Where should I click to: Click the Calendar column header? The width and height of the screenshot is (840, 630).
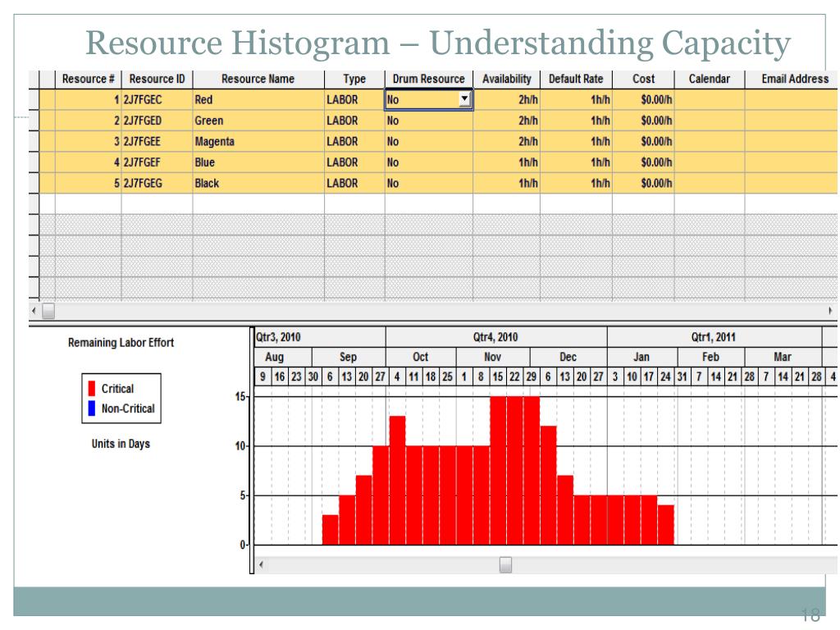pos(710,79)
